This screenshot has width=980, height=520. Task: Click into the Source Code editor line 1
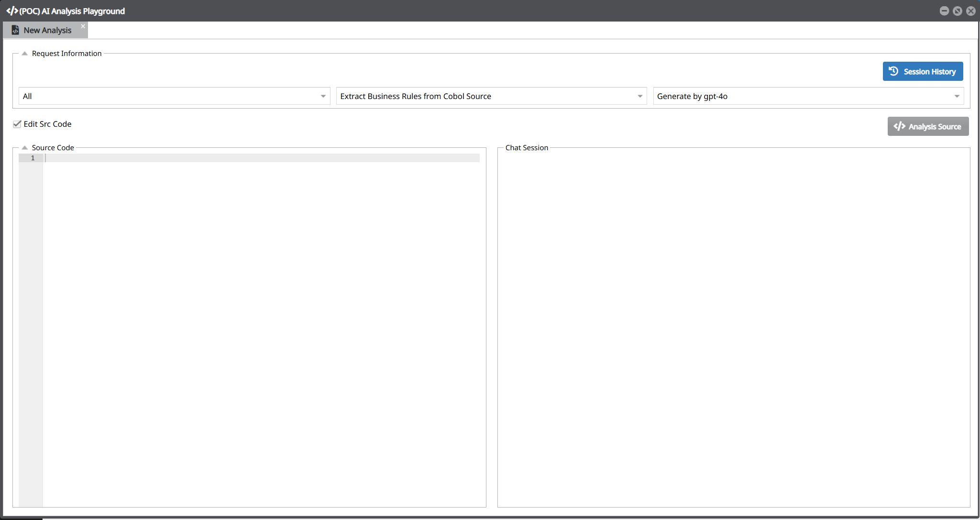click(261, 158)
